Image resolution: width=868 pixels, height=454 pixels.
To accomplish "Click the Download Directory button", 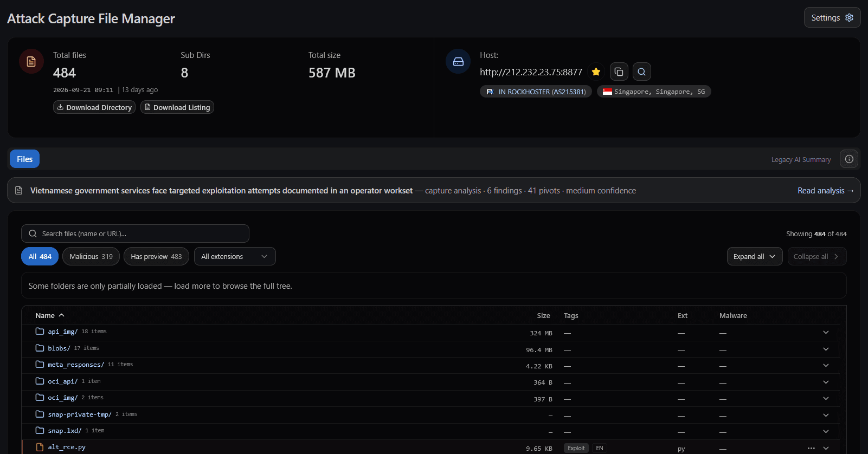I will pyautogui.click(x=94, y=107).
